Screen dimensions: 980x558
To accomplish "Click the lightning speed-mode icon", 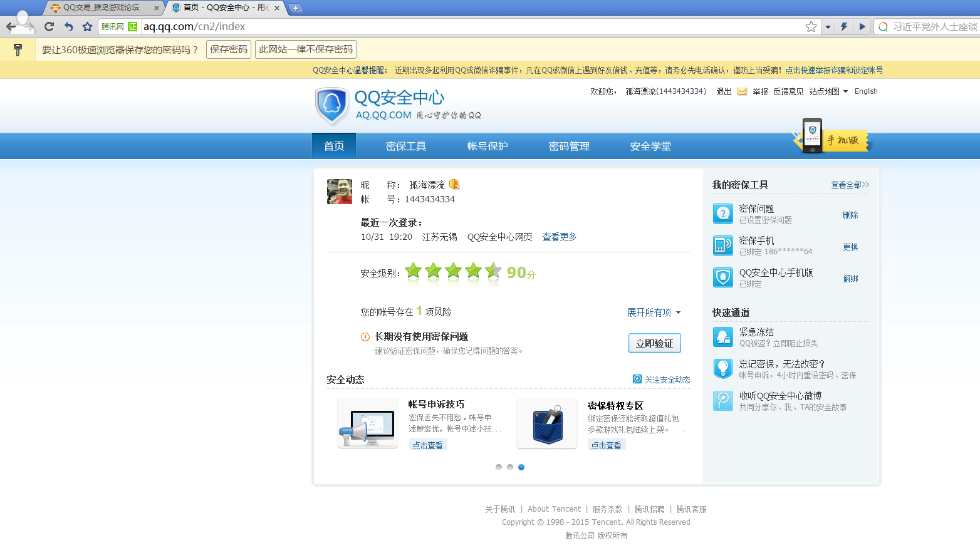I will (844, 26).
